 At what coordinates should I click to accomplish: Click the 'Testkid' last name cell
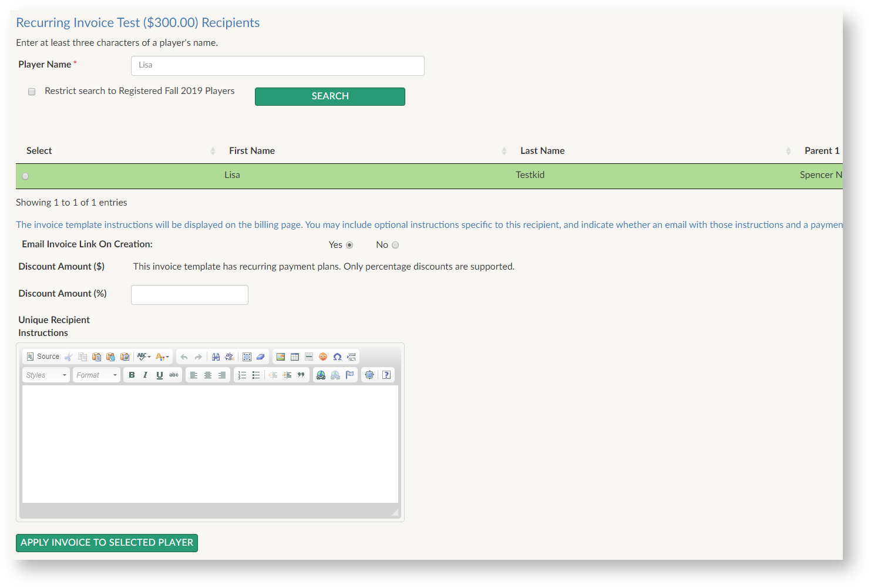pos(530,175)
